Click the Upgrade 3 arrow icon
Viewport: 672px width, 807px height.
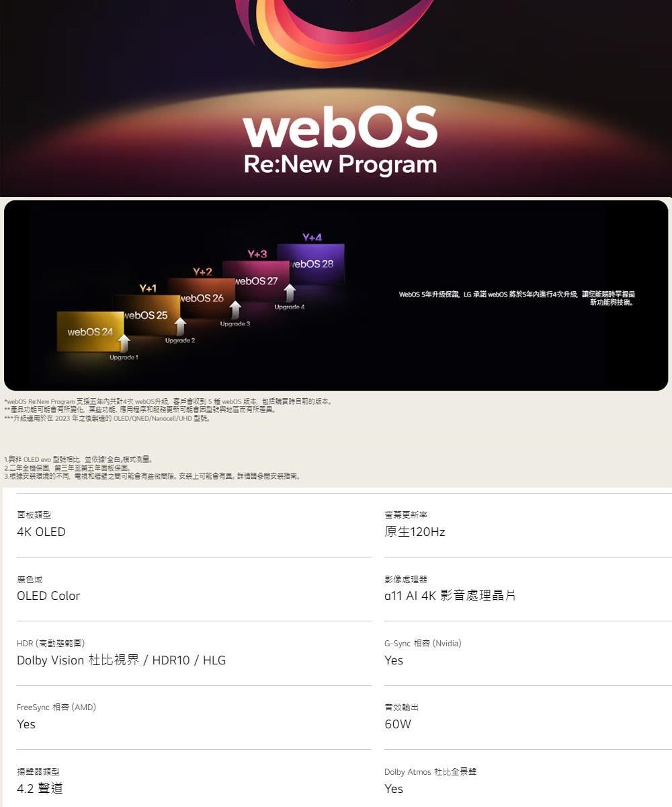(x=235, y=310)
